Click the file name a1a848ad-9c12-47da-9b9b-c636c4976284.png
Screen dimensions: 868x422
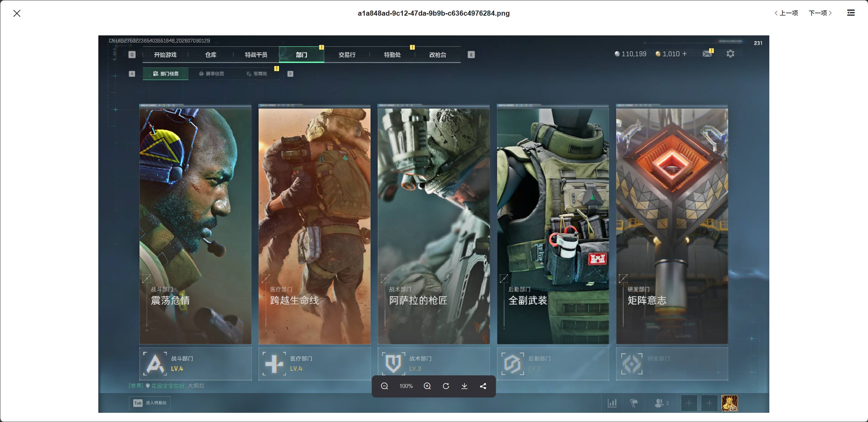tap(433, 13)
